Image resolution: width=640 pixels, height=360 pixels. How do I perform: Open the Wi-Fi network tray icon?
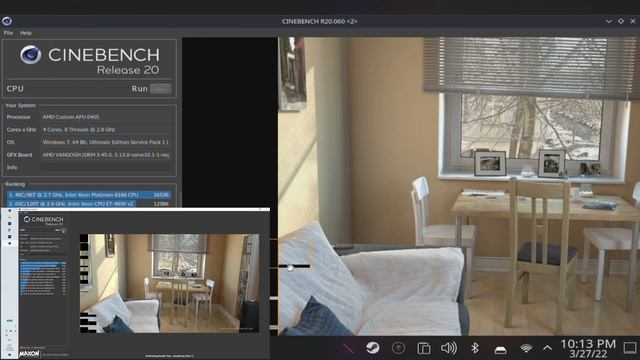[x=526, y=348]
